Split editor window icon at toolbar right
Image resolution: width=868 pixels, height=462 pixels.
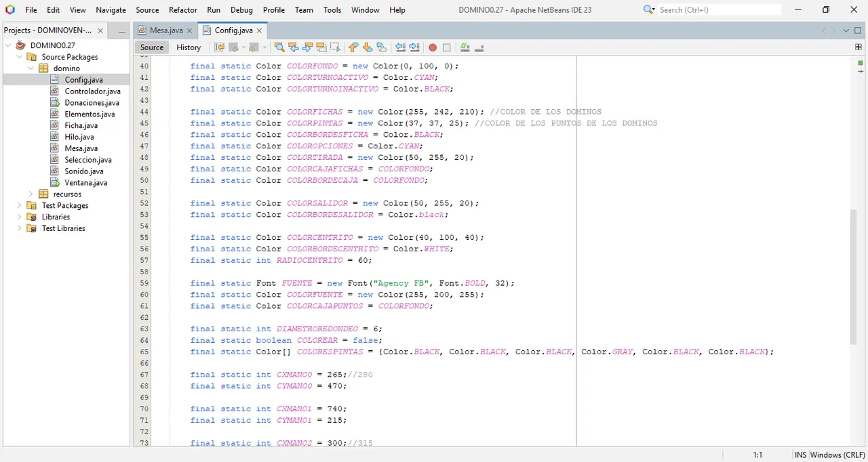[x=859, y=47]
